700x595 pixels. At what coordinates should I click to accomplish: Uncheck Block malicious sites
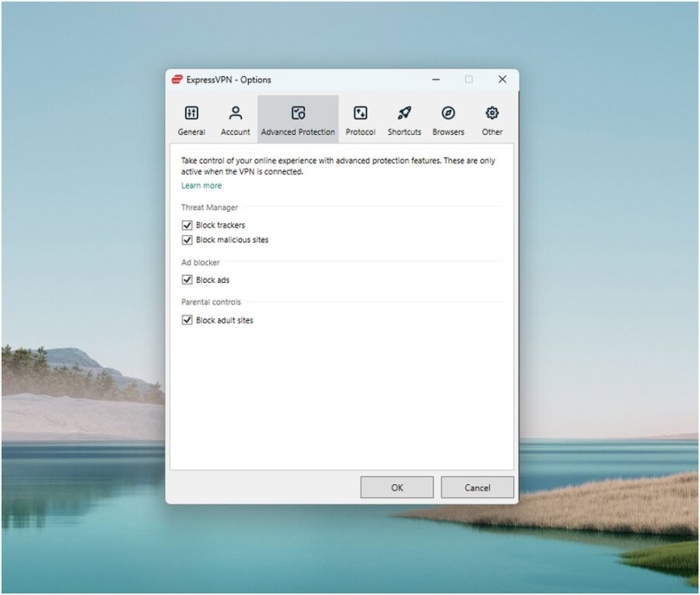188,240
